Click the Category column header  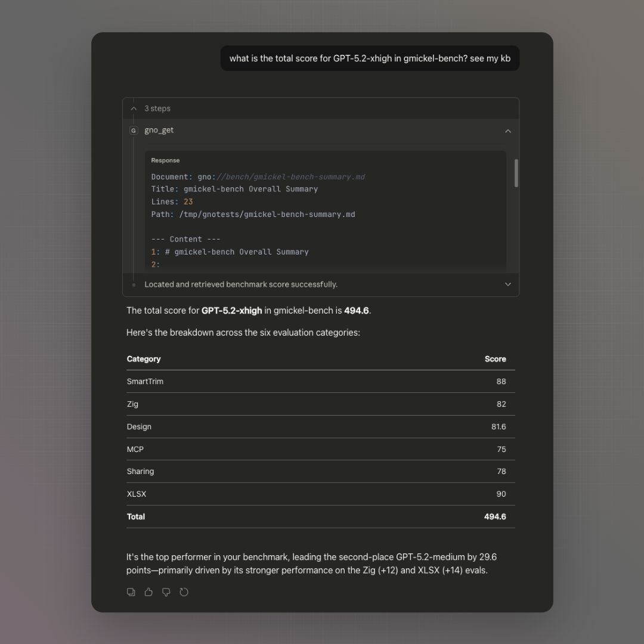[x=144, y=359]
